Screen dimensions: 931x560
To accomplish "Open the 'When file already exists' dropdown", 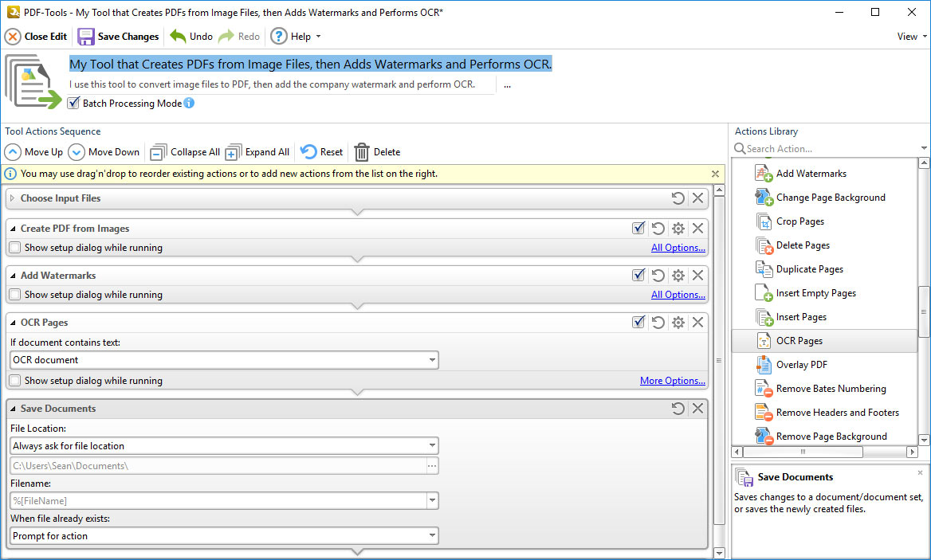I will click(432, 536).
